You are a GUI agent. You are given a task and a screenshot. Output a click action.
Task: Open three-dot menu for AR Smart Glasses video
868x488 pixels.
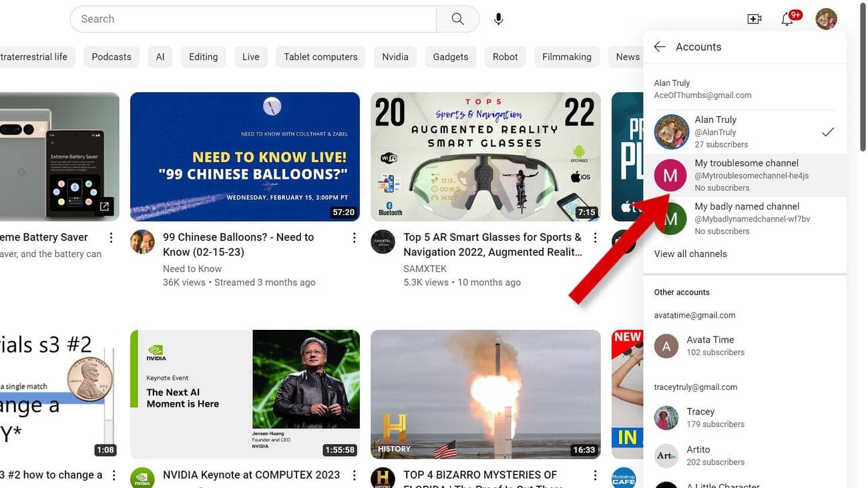[x=595, y=238]
